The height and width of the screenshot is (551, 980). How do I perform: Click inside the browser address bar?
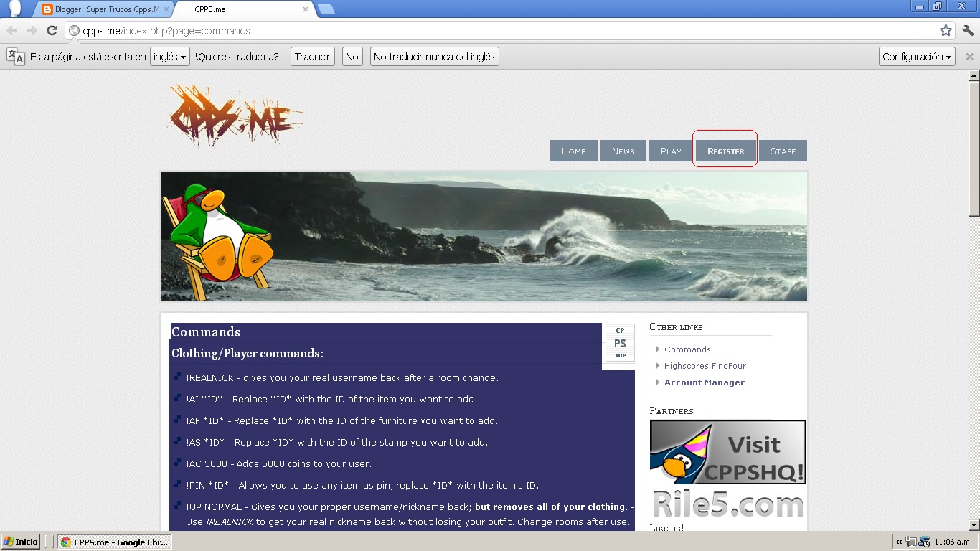click(287, 32)
